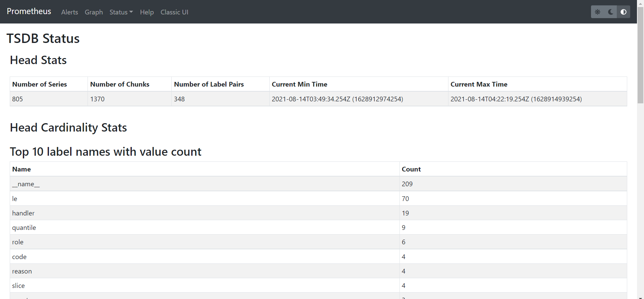Click the page vertical scrollbar thumb
Image resolution: width=644 pixels, height=299 pixels.
click(x=640, y=55)
